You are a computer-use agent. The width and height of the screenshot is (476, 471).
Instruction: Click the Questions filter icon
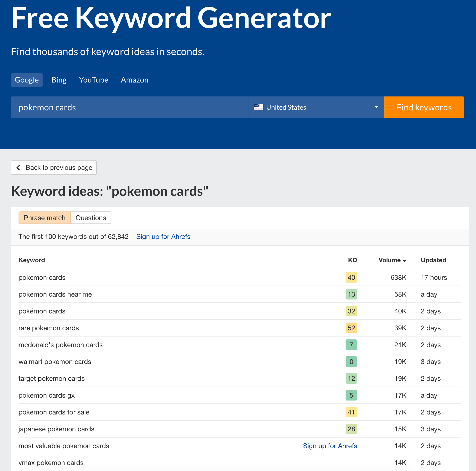click(x=91, y=217)
